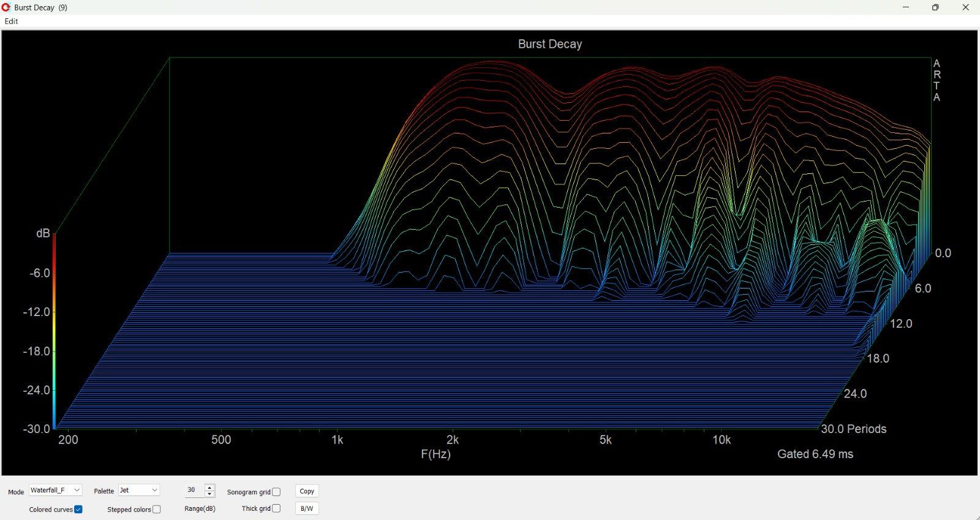980x520 pixels.
Task: Enable the Stepped colors checkbox
Action: (x=157, y=510)
